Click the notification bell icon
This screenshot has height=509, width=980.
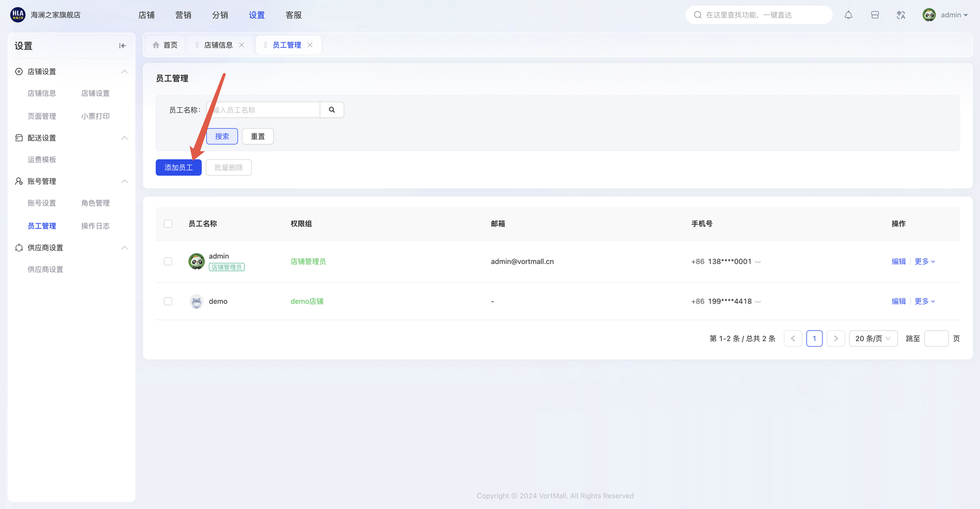point(848,15)
